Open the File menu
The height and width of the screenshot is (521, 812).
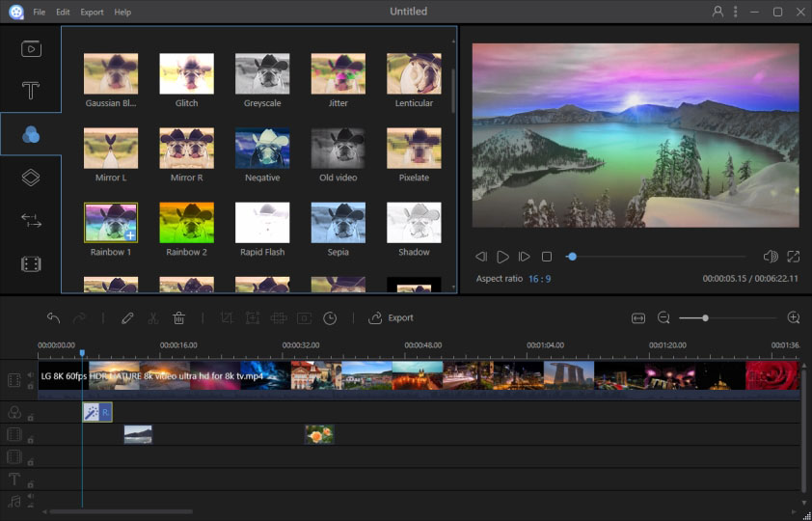tap(39, 13)
